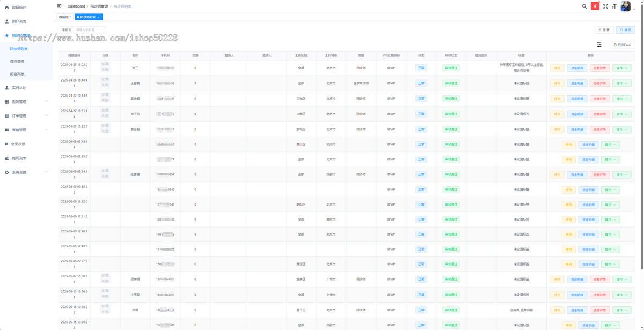Click the 医学陪诊师 level cell
The image size is (644, 330).
pyautogui.click(x=361, y=83)
